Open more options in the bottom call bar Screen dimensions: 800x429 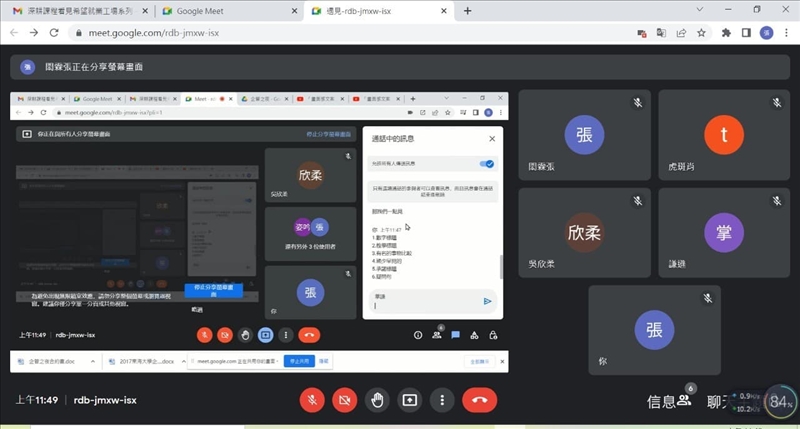tap(442, 400)
